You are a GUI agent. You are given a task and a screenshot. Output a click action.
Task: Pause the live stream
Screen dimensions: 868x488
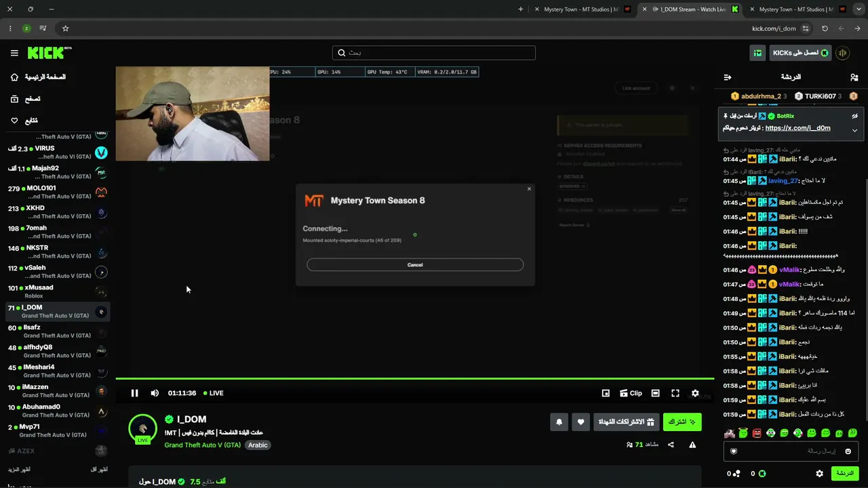(x=134, y=393)
